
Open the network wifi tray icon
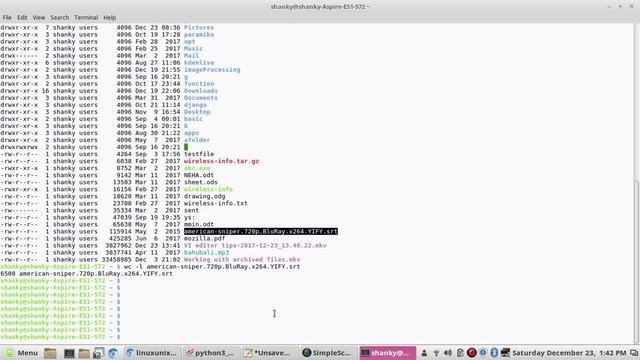(x=436, y=353)
